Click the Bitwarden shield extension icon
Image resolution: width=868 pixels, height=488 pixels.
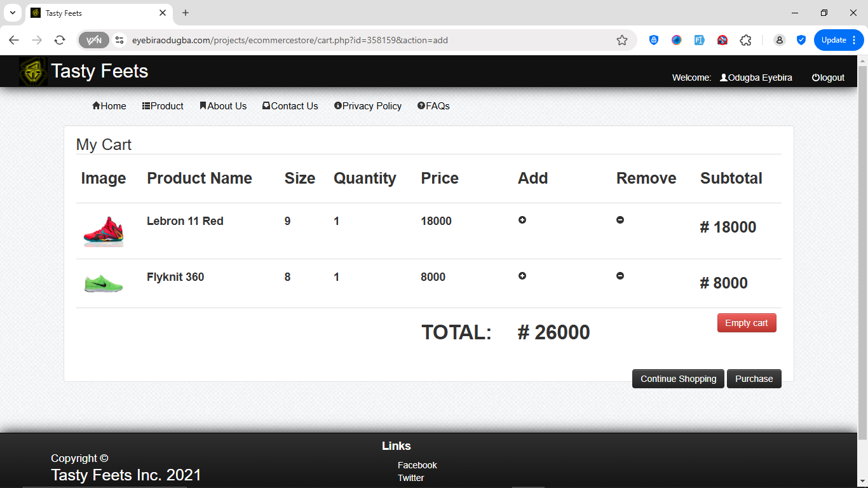654,40
